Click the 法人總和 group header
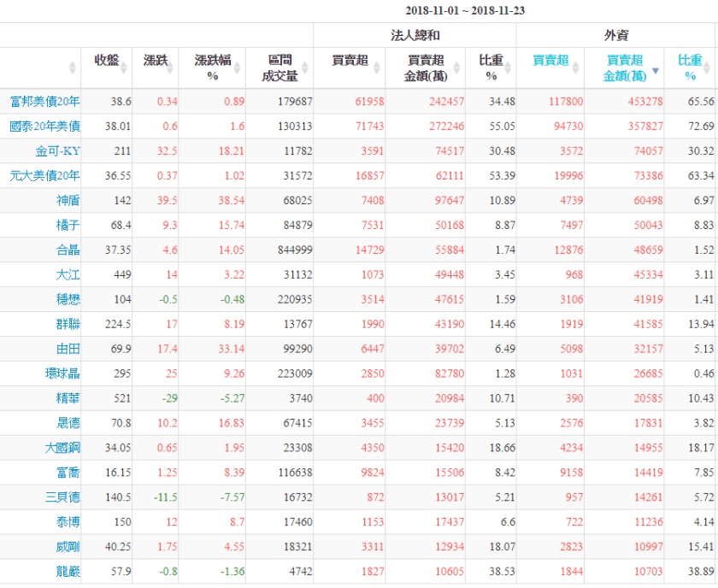The height and width of the screenshot is (588, 718). click(415, 35)
